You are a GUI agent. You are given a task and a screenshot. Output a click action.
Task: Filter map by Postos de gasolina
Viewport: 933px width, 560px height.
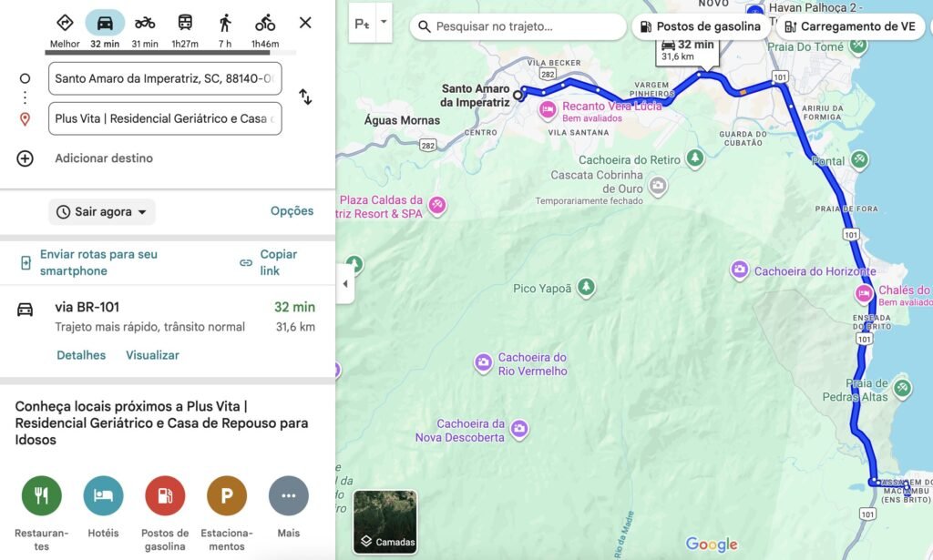coord(700,26)
